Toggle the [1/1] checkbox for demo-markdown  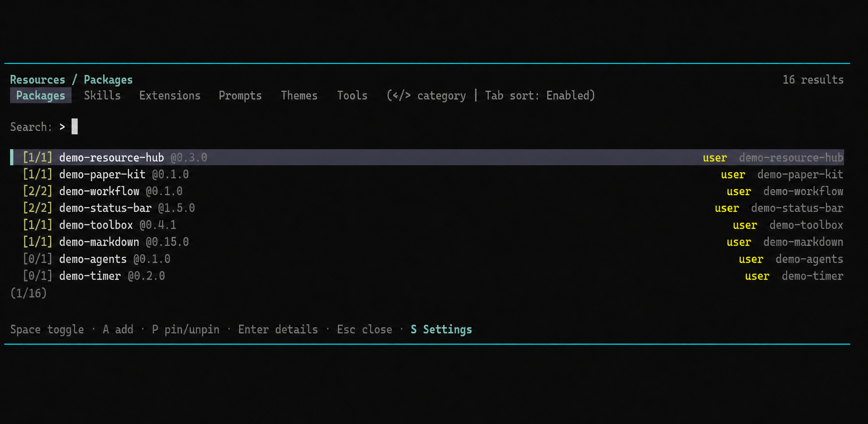[x=37, y=242]
